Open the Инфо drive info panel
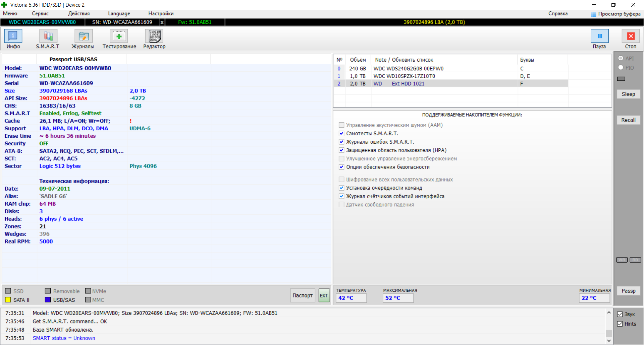 tap(13, 39)
